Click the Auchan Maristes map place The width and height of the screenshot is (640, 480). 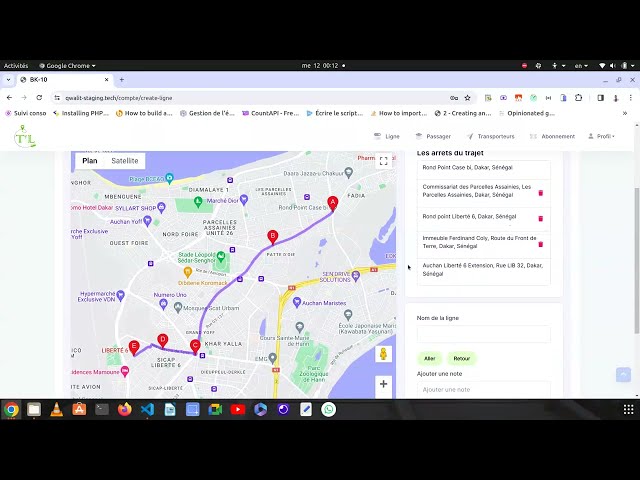click(320, 303)
